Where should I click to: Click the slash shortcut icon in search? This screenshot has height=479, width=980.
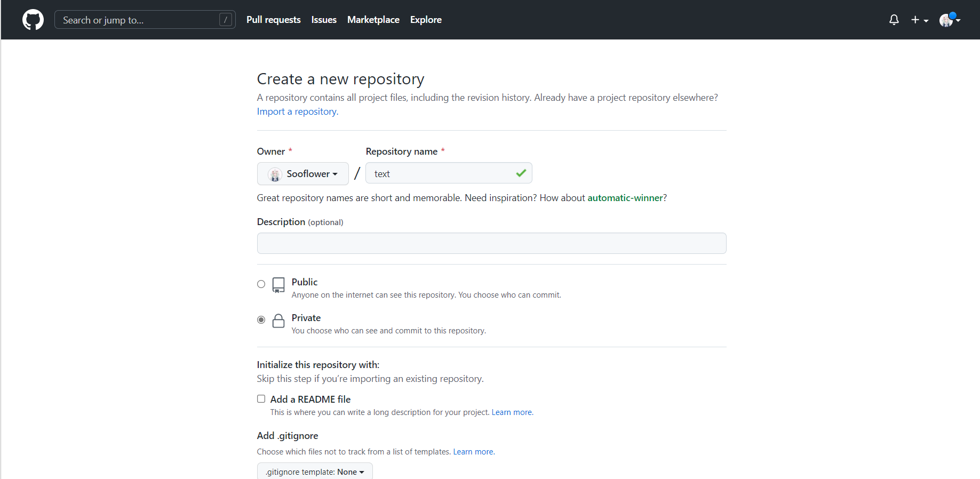(226, 20)
